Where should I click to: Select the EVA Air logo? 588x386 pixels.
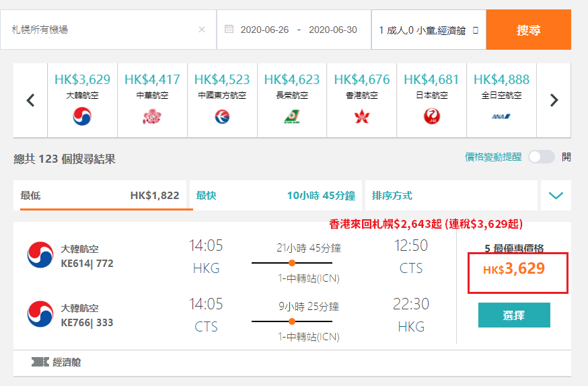(x=292, y=116)
